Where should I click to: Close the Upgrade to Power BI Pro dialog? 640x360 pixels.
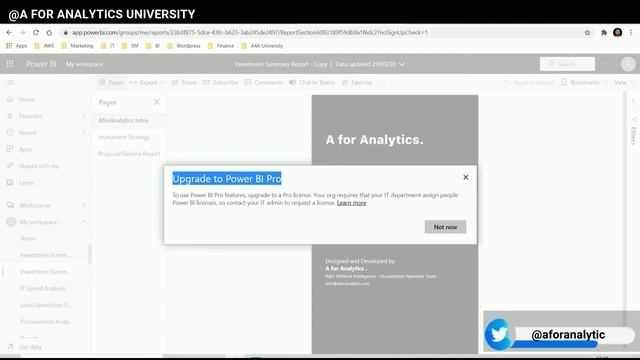465,178
